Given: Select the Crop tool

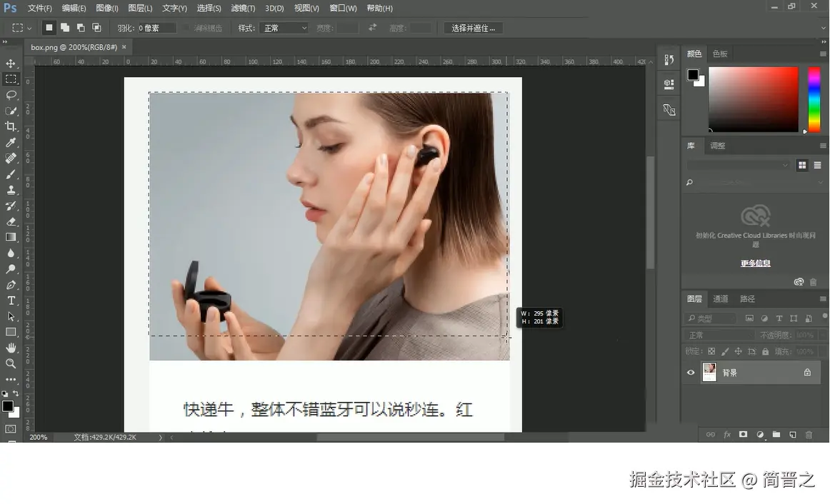Looking at the screenshot, I should click(10, 126).
